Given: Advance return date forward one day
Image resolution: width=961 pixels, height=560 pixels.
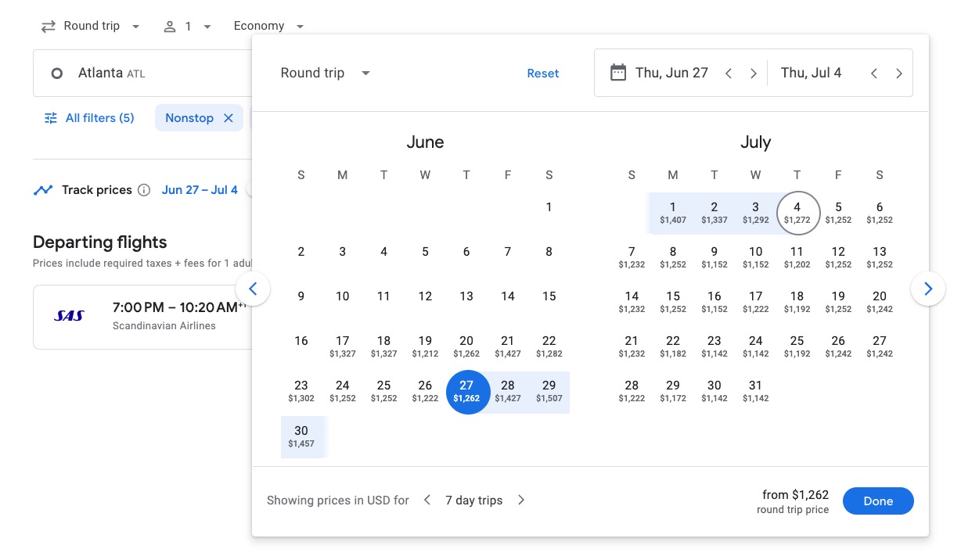Looking at the screenshot, I should [x=899, y=74].
